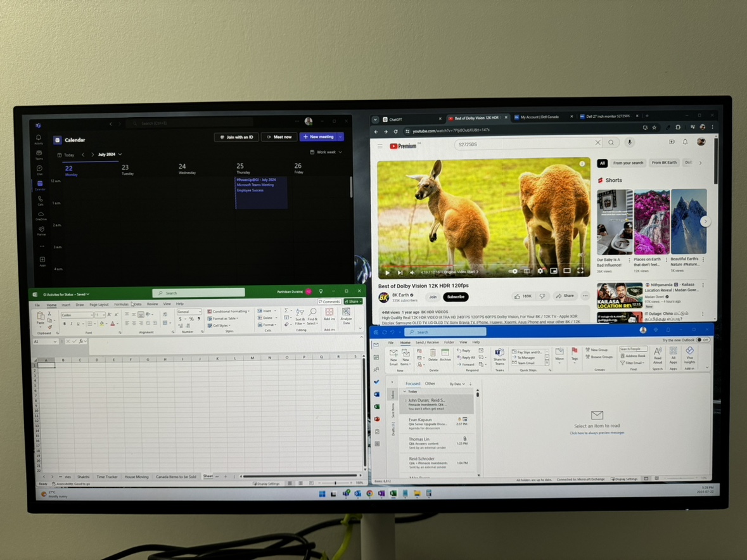
Task: Select Format Painter brush in Excel
Action: coord(49,327)
